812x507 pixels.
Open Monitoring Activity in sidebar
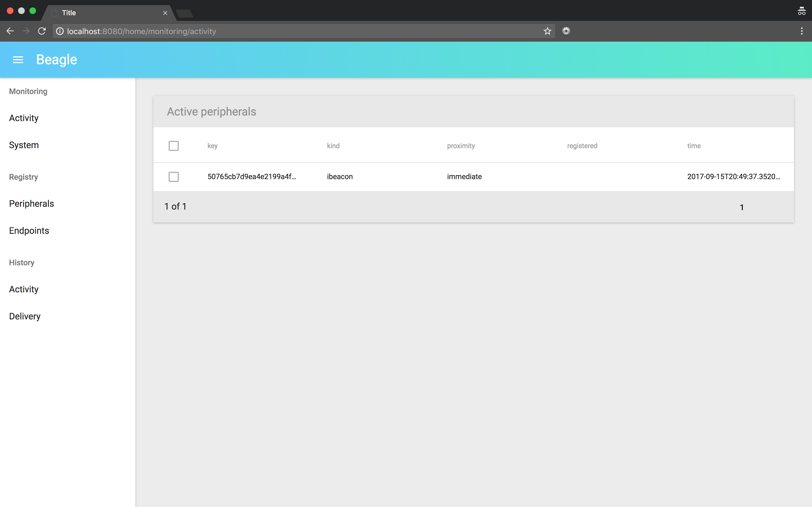[24, 118]
